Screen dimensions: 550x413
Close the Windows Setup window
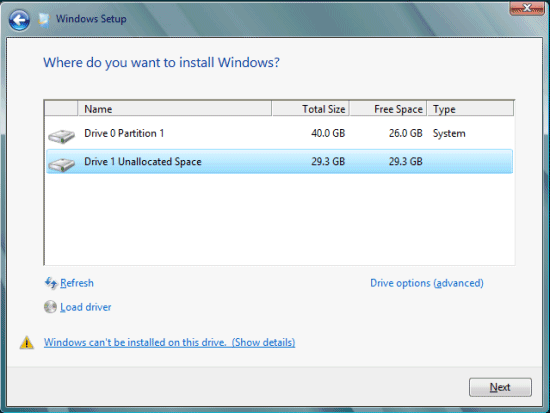click(527, 8)
